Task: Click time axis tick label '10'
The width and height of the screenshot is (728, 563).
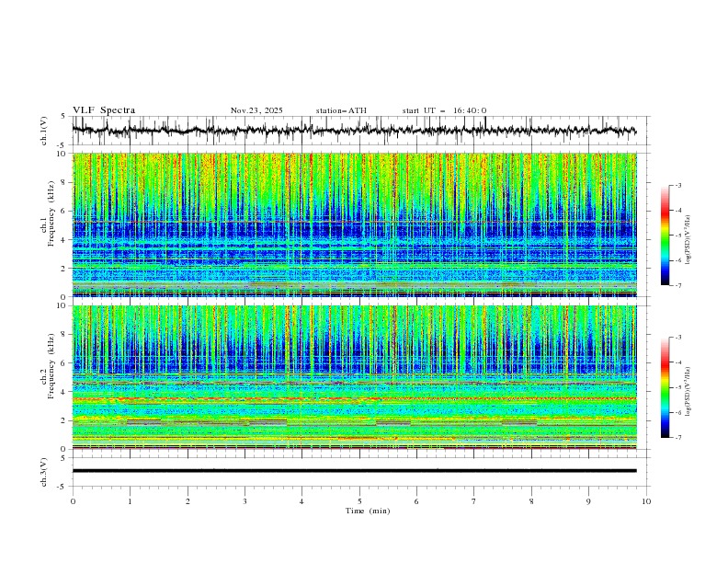Action: (646, 501)
